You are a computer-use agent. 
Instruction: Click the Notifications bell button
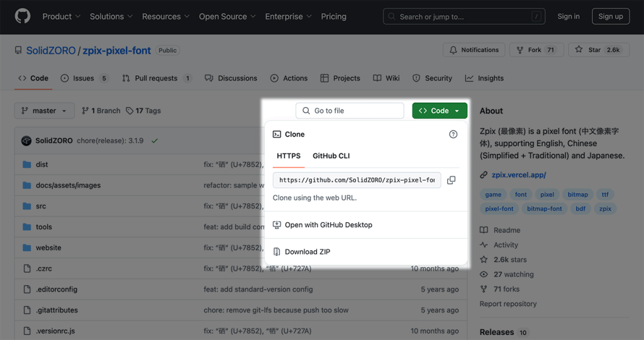click(474, 50)
